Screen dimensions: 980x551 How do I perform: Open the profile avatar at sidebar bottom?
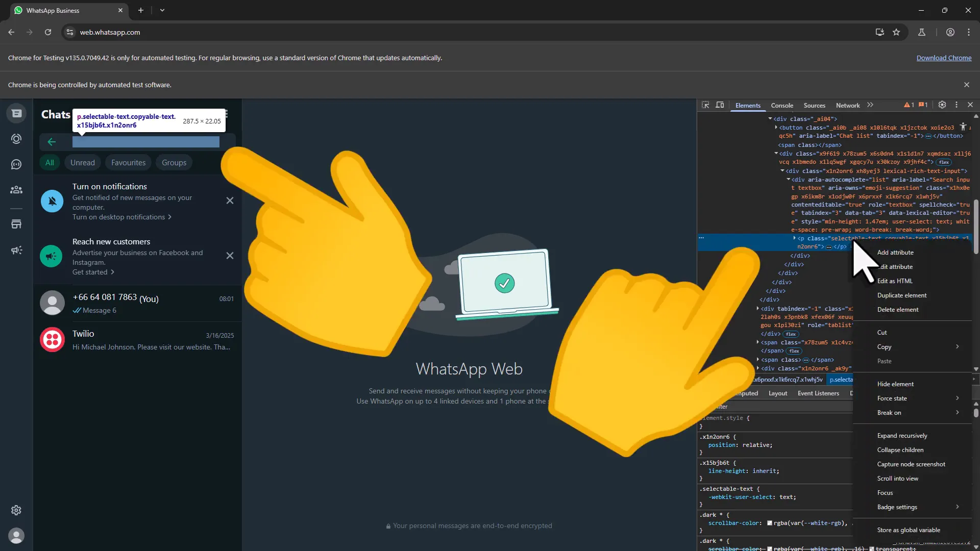[16, 536]
